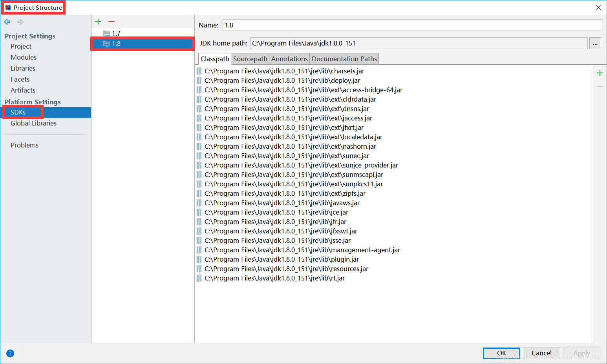The height and width of the screenshot is (364, 607).
Task: Open the Project settings page
Action: 21,46
